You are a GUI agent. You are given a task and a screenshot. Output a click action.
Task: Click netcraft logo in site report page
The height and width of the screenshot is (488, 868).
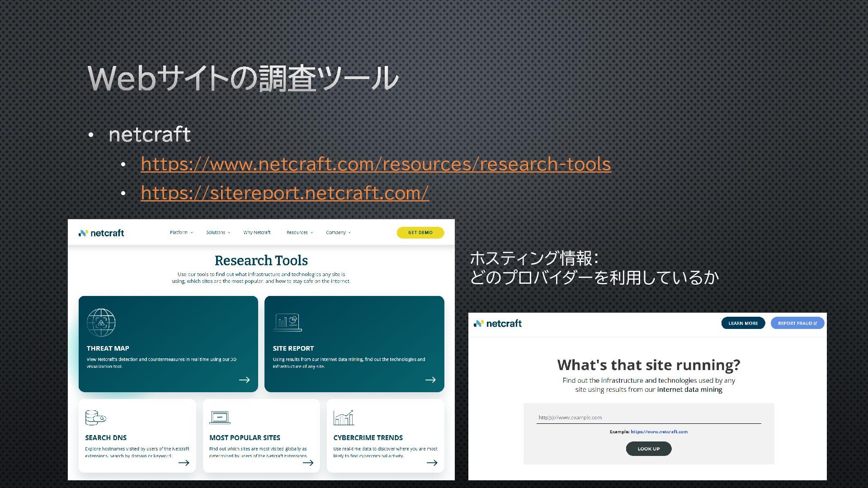tap(497, 324)
